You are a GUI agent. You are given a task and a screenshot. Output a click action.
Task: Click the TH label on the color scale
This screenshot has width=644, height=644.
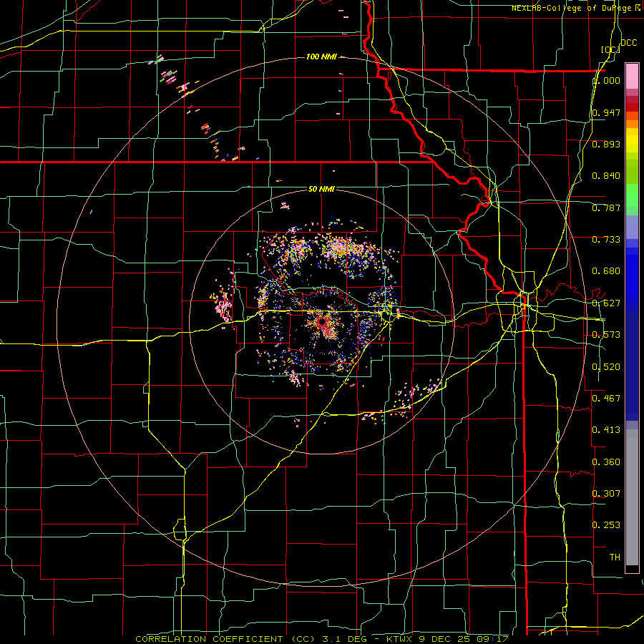615,557
